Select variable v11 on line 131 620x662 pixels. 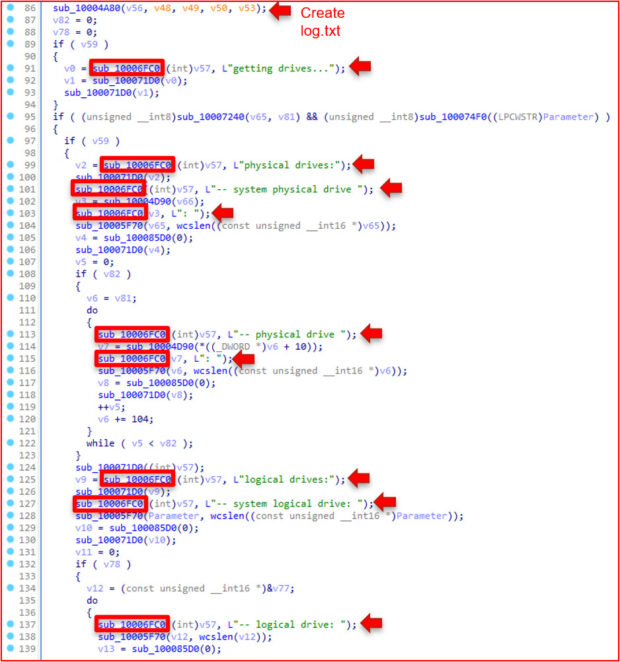84,552
